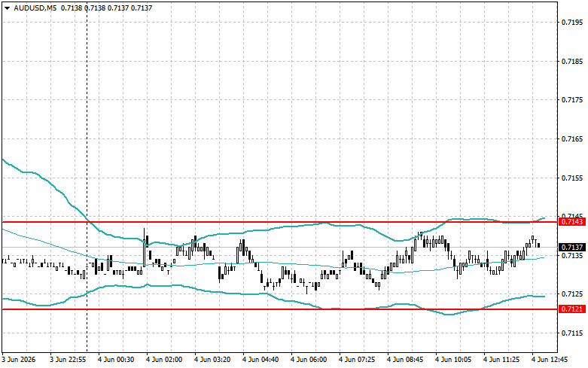This screenshot has width=588, height=368.
Task: Click the 4 Jun 10:05 time label
Action: pos(453,360)
